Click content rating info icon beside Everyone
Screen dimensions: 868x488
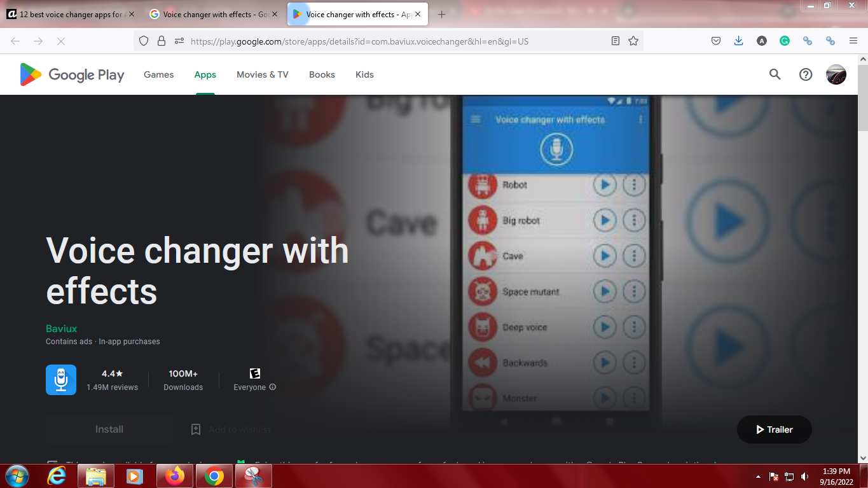(273, 387)
